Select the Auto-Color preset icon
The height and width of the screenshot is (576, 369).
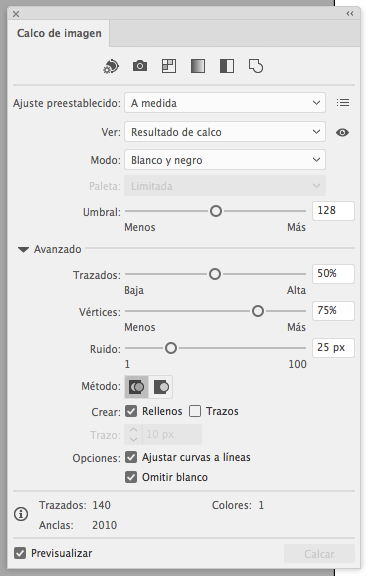[111, 66]
